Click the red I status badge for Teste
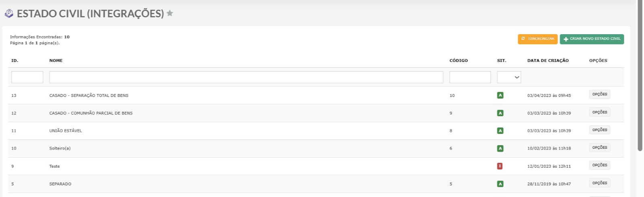Viewport: 644px width, 197px height. pyautogui.click(x=500, y=166)
